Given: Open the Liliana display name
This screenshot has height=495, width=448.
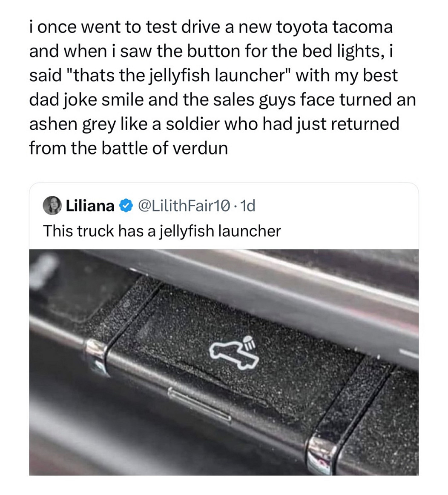Looking at the screenshot, I should [90, 206].
